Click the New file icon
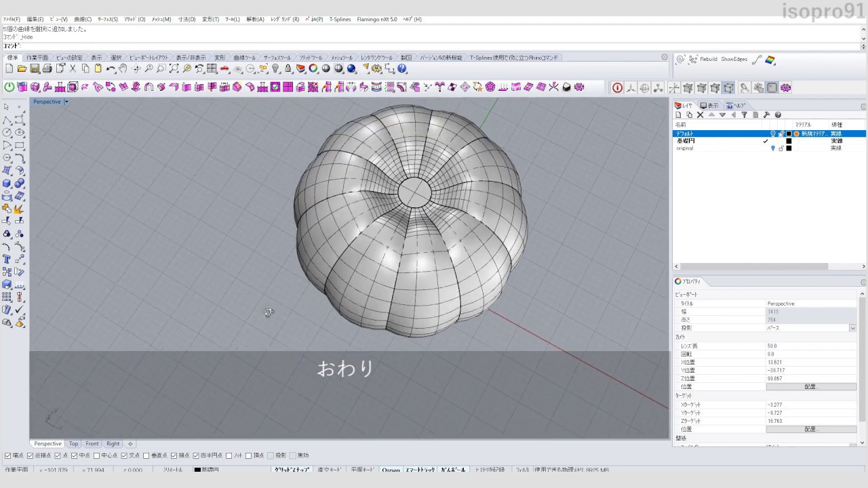Viewport: 868px width, 488px height. tap(9, 69)
